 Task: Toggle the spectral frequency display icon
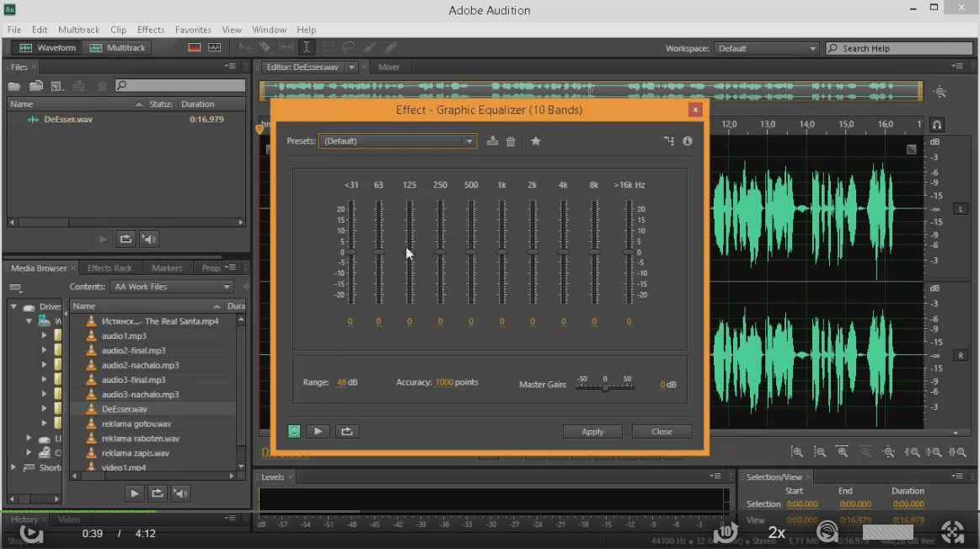point(195,47)
